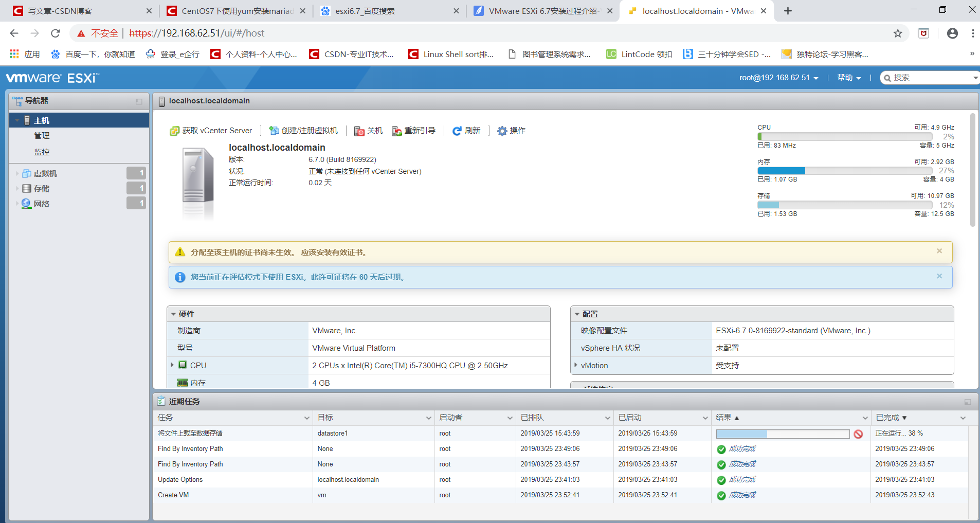Screen dimensions: 980x523
Task: Switch to the esxi6.7 百度搜索 tab
Action: coord(389,11)
